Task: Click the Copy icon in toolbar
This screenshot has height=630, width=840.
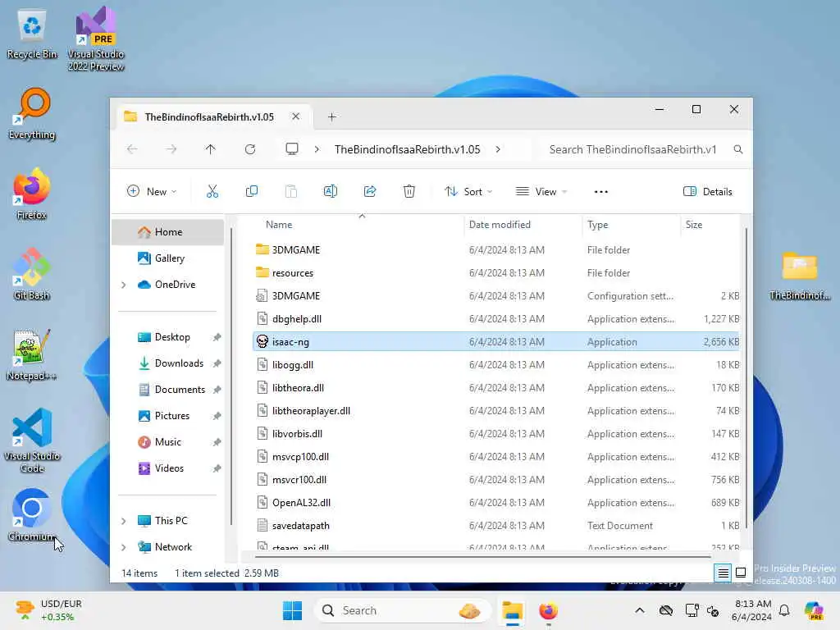Action: point(251,191)
